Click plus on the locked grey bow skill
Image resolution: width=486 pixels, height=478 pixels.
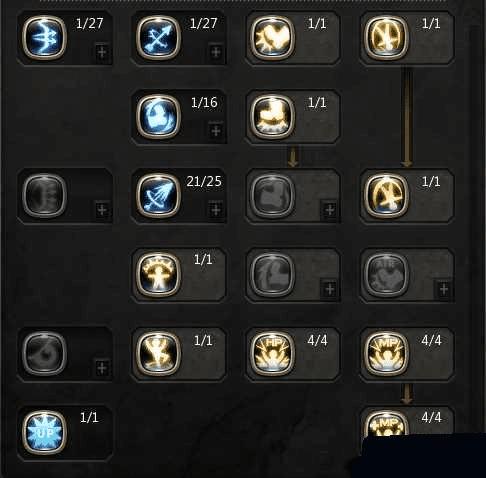tap(102, 210)
